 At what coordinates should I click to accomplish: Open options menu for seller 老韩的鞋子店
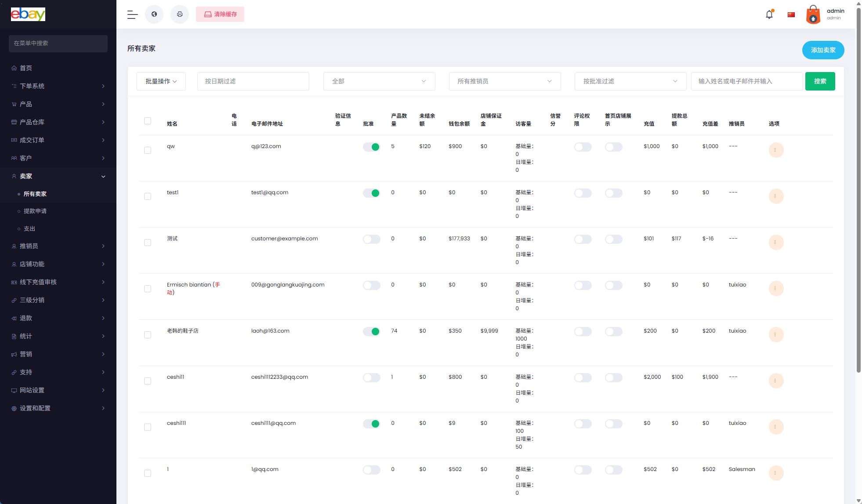[775, 334]
